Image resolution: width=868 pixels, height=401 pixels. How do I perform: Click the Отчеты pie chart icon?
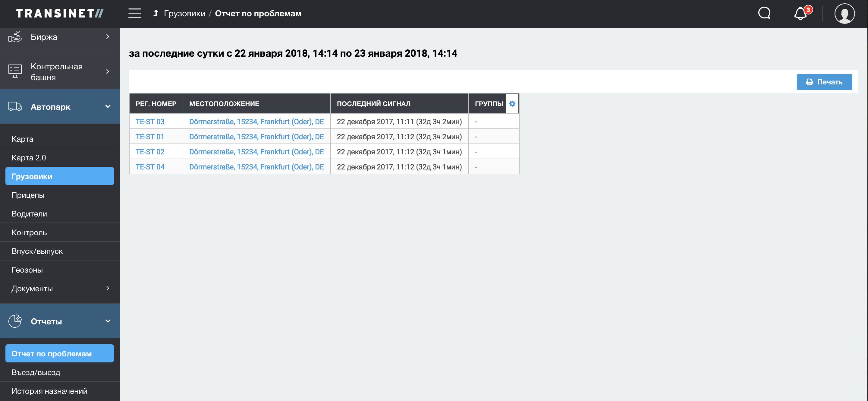tap(15, 321)
